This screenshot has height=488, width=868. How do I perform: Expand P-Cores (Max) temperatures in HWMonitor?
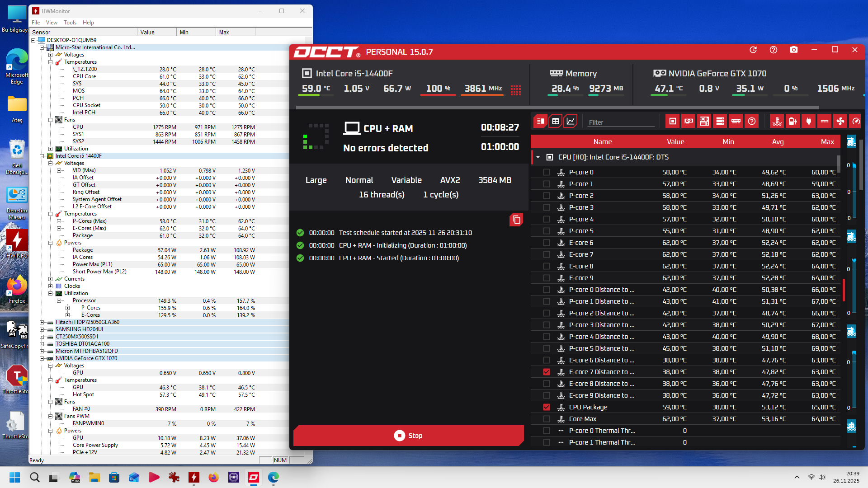click(59, 221)
